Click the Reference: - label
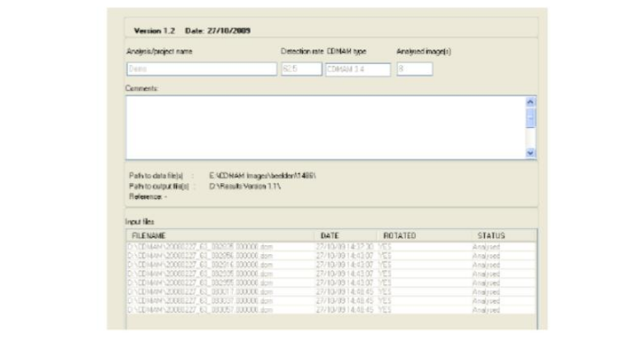The width and height of the screenshot is (644, 338). click(x=148, y=196)
